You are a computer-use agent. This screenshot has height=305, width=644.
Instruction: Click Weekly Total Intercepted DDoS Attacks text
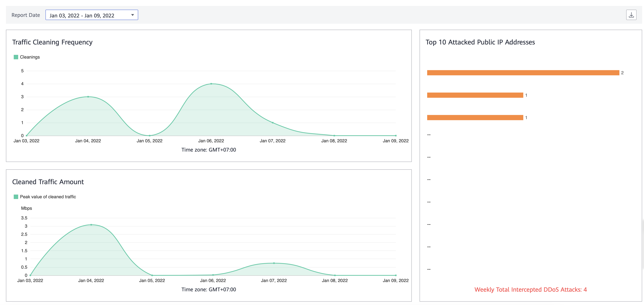[x=530, y=289]
